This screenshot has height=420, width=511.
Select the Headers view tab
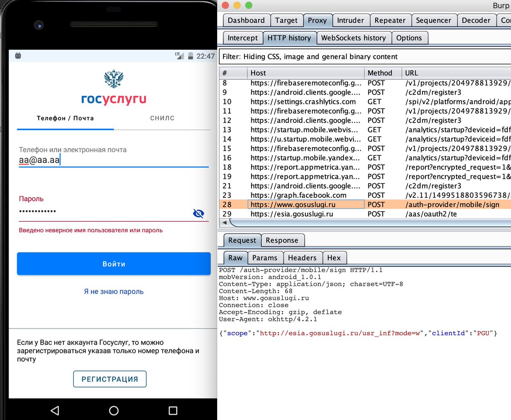click(302, 258)
